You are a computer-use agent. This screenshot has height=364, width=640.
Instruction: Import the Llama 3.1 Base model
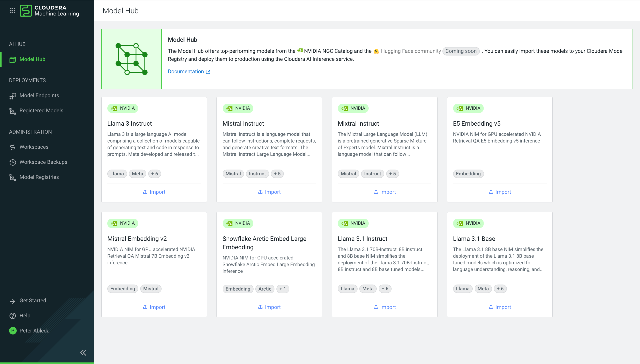(500, 307)
